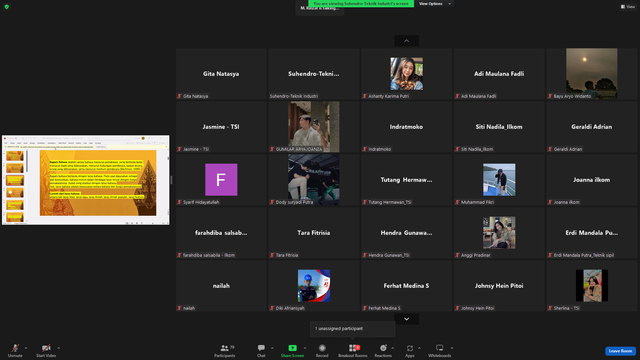Select Indratmoko's video tile
640x360 pixels.
click(406, 127)
